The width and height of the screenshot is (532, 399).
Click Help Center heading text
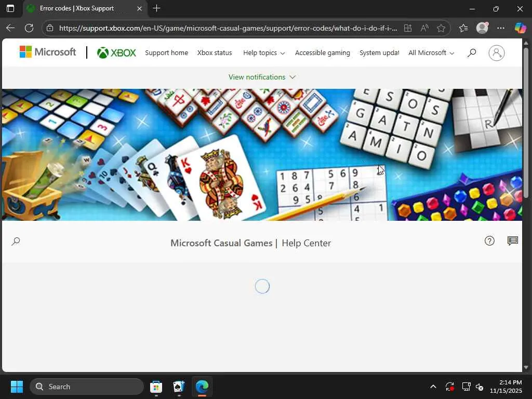(307, 243)
